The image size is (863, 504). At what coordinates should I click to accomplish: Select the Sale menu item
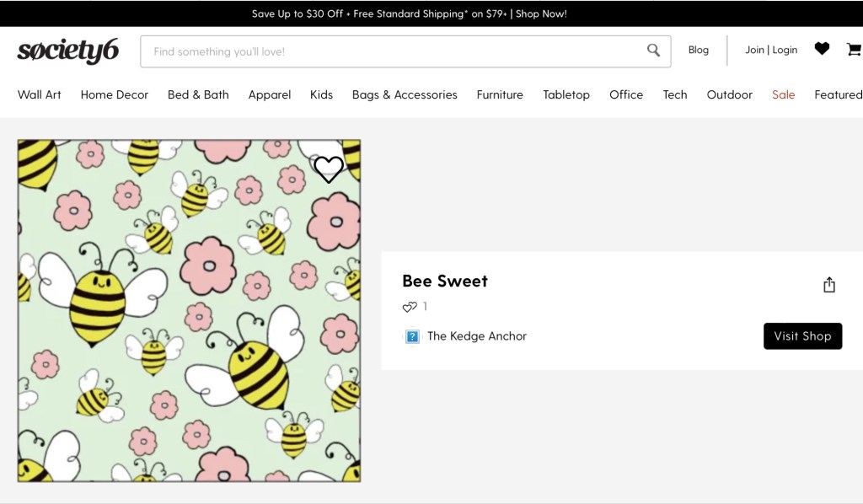pos(783,94)
